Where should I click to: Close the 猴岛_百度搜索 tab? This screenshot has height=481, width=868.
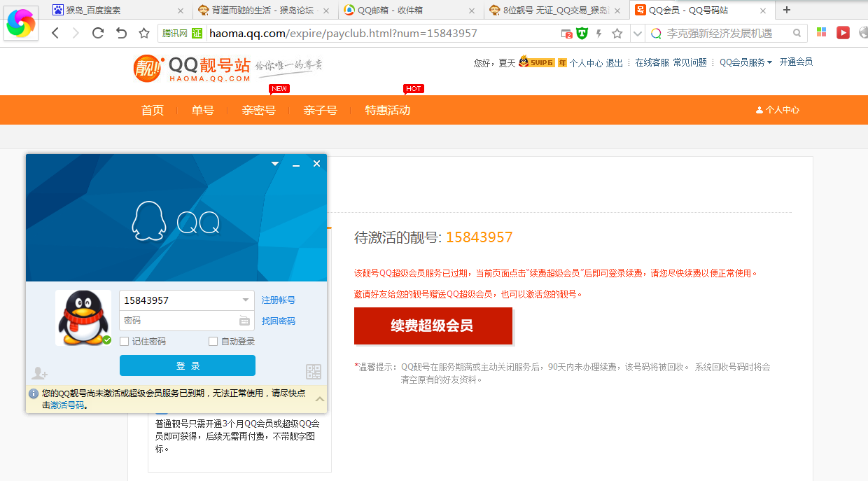pos(181,11)
